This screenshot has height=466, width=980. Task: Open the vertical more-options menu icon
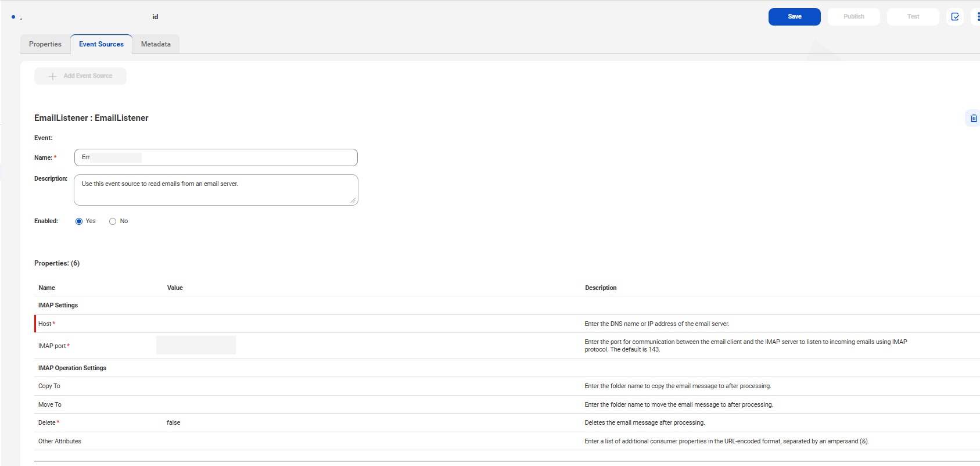(978, 17)
